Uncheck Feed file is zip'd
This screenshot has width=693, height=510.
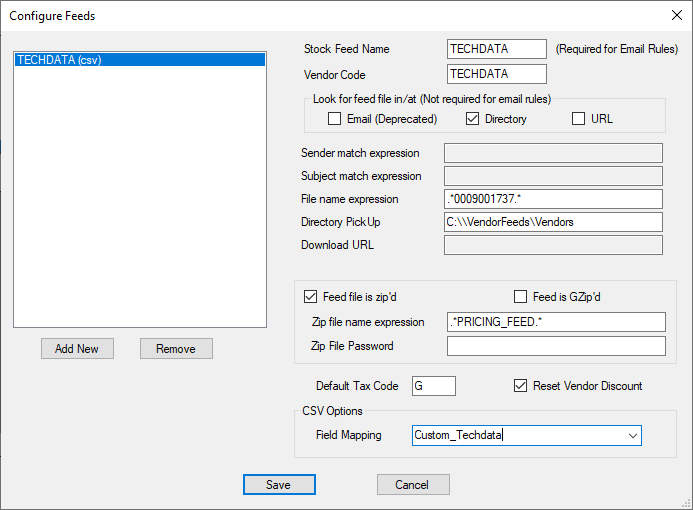(310, 297)
